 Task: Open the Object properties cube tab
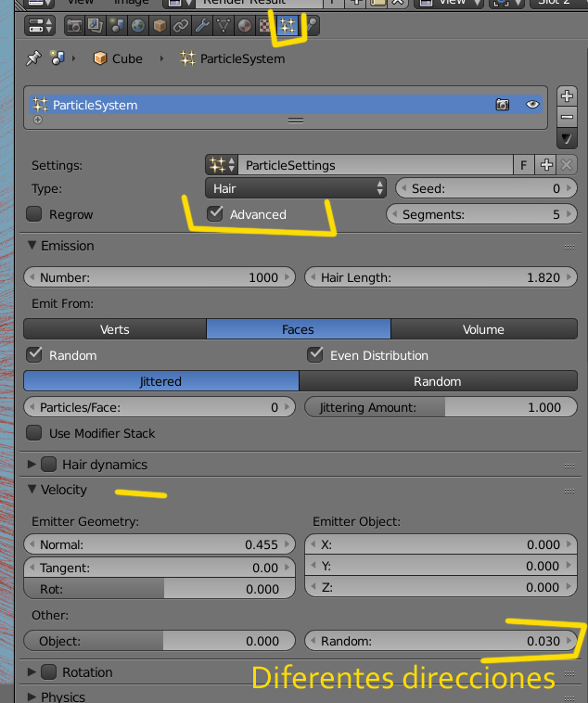coord(159,25)
